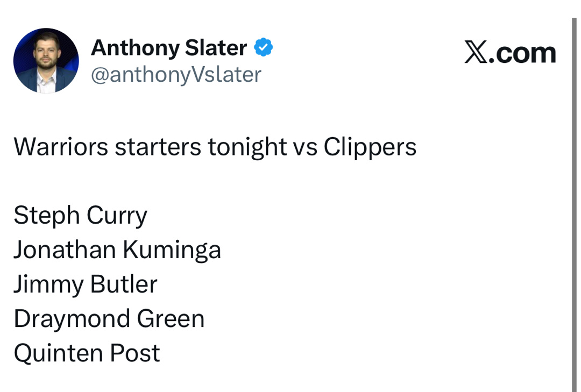This screenshot has width=581, height=392.
Task: Click the "Warriors starters tonight vs Clippers" line
Action: click(x=215, y=147)
